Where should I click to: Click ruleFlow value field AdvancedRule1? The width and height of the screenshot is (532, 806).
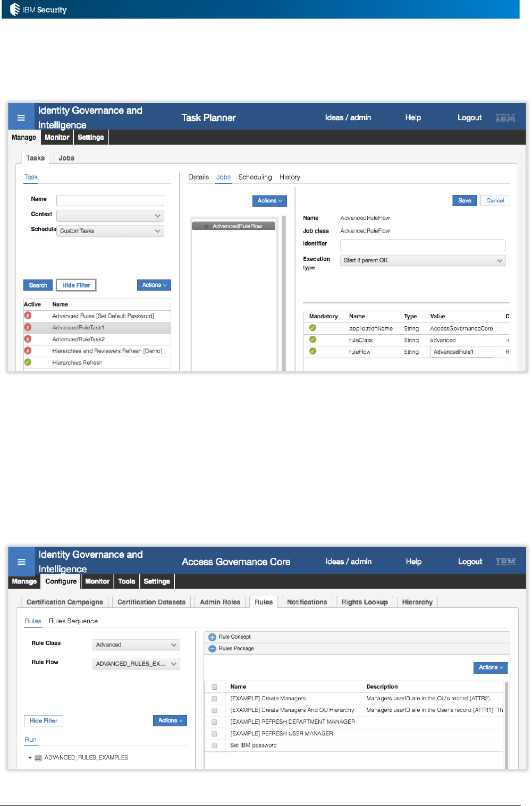tap(462, 352)
